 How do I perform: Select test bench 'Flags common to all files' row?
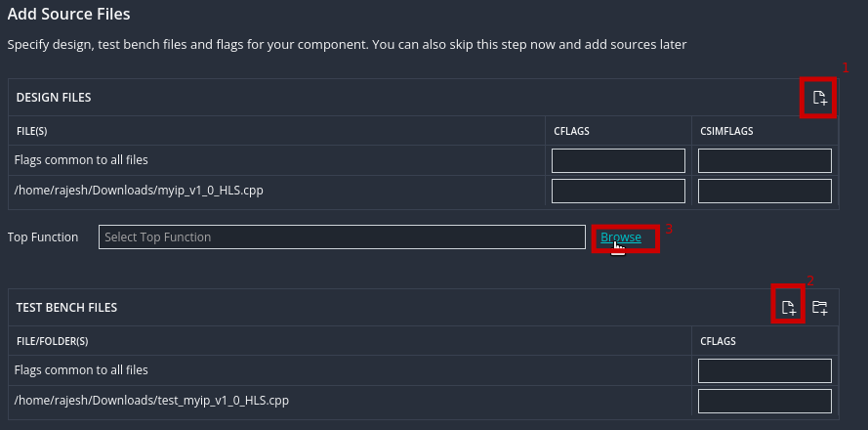coord(81,370)
